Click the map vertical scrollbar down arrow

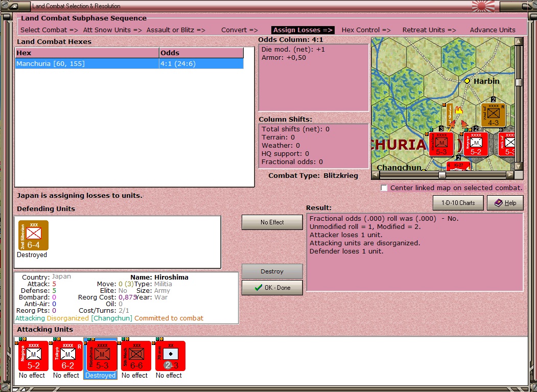click(x=519, y=166)
